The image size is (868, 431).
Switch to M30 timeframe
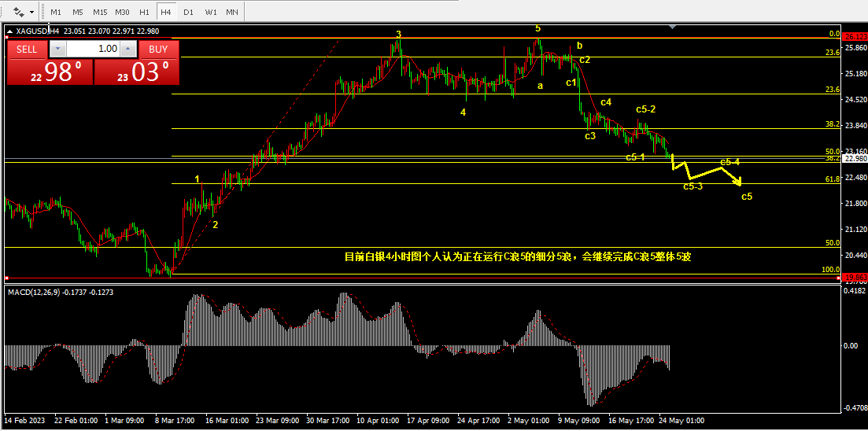[x=122, y=12]
